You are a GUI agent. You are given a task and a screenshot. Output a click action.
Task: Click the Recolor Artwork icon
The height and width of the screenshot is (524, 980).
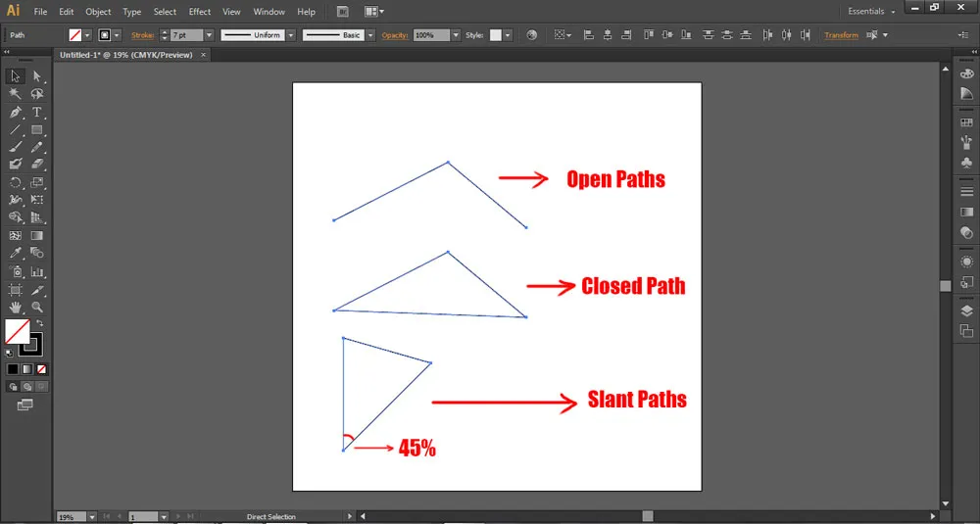click(532, 35)
